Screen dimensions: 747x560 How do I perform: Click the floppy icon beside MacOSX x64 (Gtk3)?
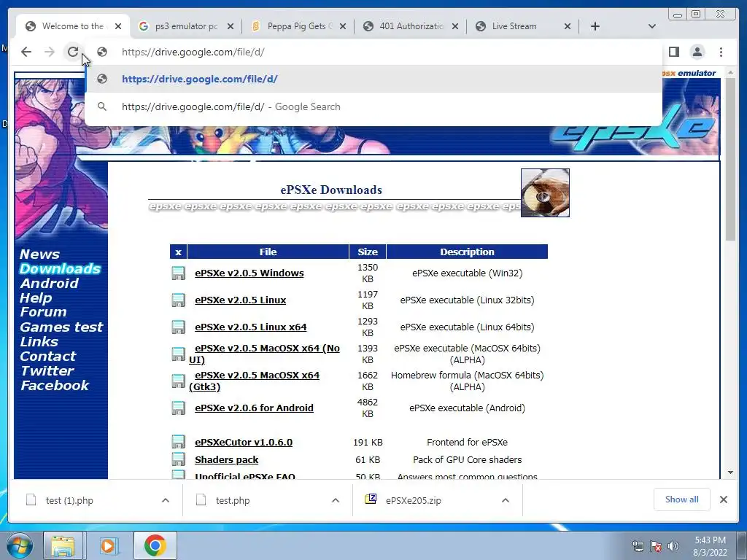pyautogui.click(x=178, y=381)
